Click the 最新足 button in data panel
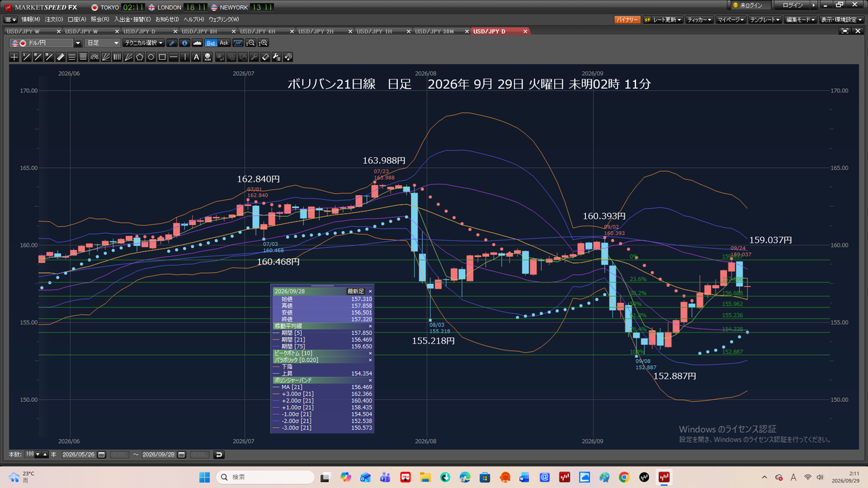The width and height of the screenshot is (868, 488). coord(356,291)
